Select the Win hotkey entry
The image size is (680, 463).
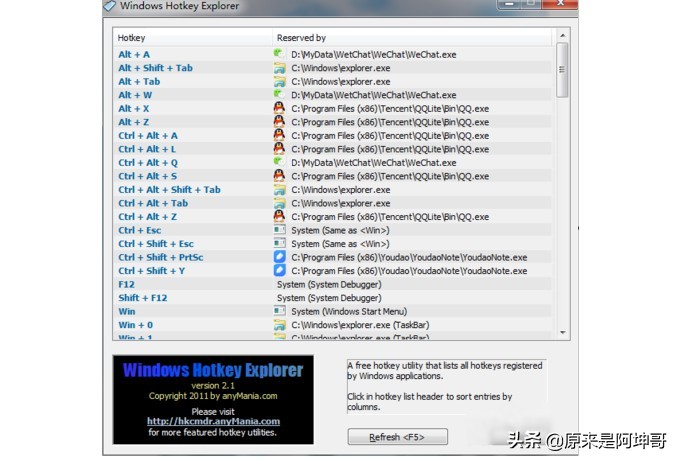(x=127, y=311)
